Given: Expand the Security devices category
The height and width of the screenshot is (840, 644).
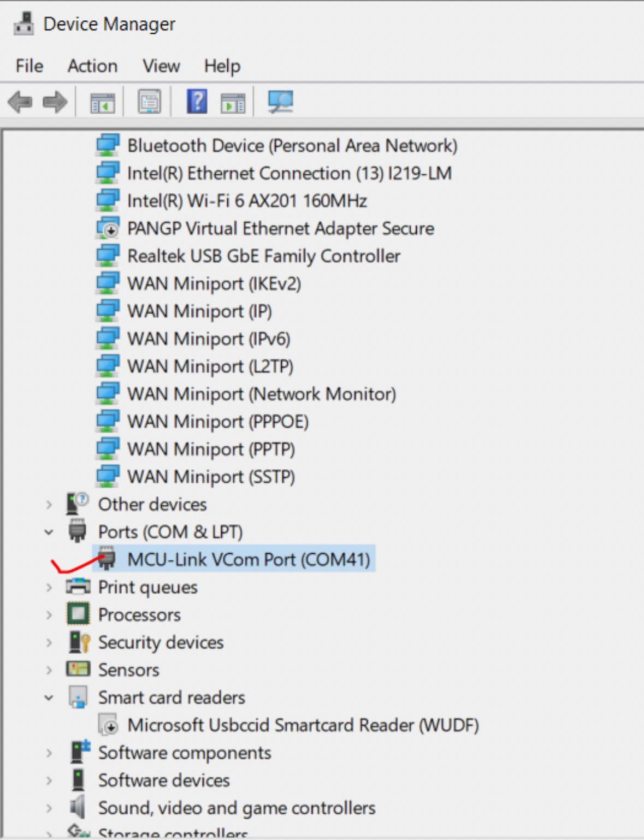Looking at the screenshot, I should tap(49, 643).
